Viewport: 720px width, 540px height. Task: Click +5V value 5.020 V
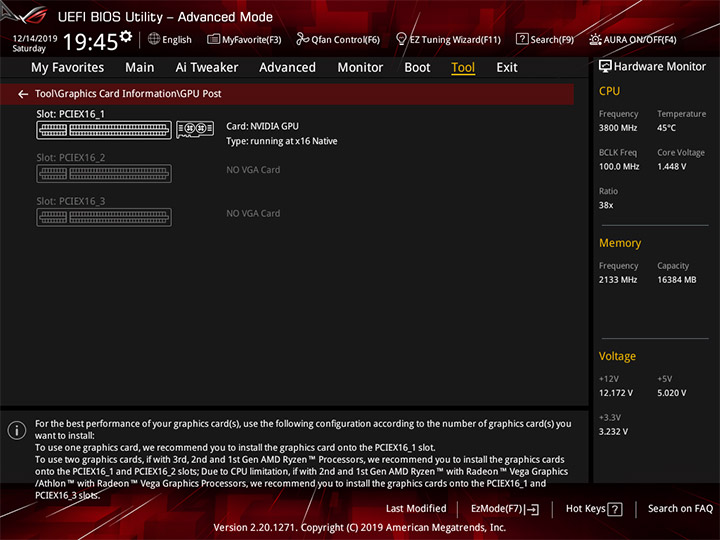[x=671, y=393]
